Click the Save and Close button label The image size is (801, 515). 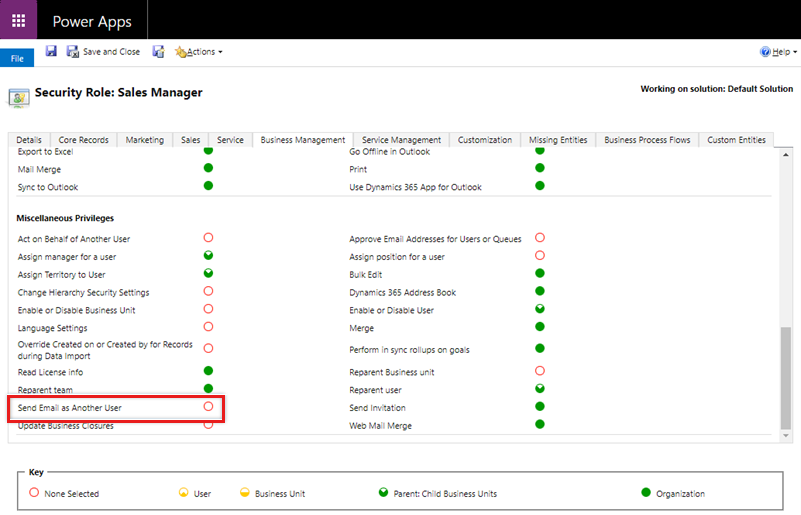(111, 52)
